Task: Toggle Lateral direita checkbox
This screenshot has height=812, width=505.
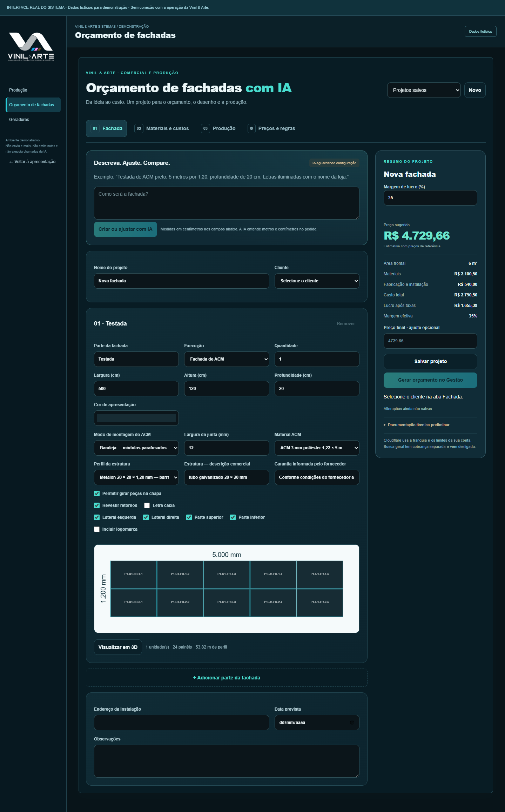Action: click(146, 517)
